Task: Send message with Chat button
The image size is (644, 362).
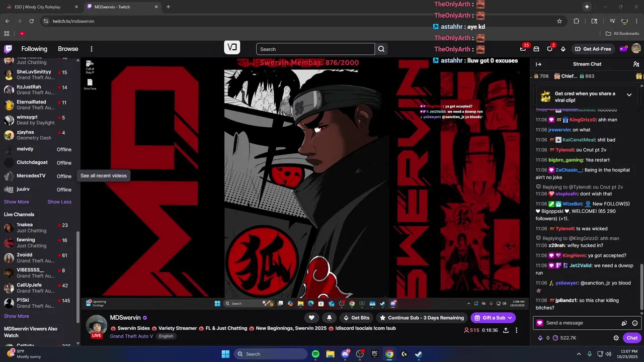Action: click(x=632, y=338)
